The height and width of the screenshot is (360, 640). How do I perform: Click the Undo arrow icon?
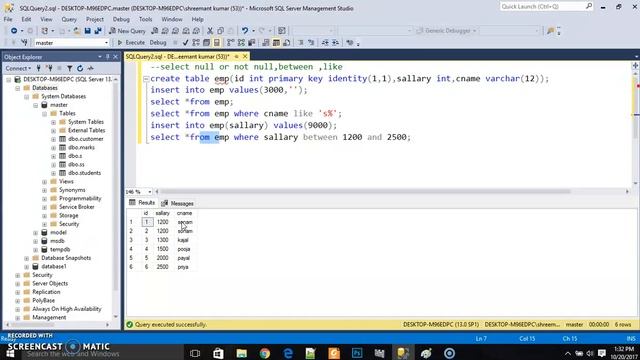[x=244, y=31]
